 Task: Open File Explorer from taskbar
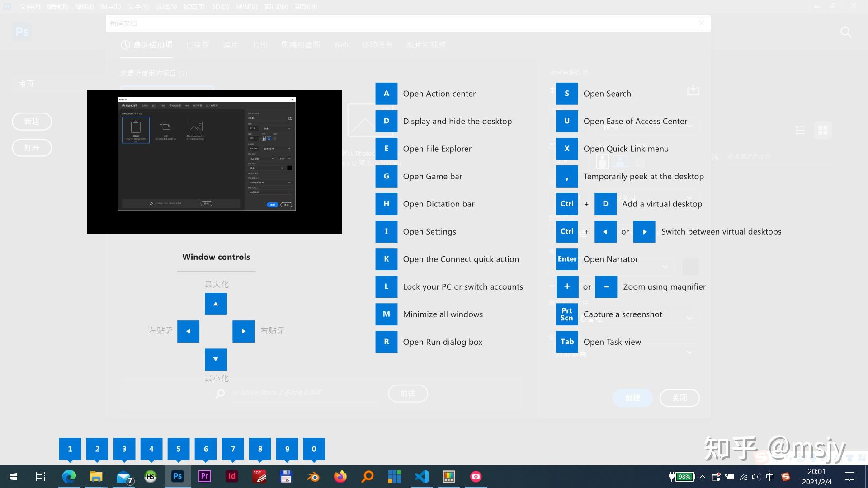pos(96,476)
